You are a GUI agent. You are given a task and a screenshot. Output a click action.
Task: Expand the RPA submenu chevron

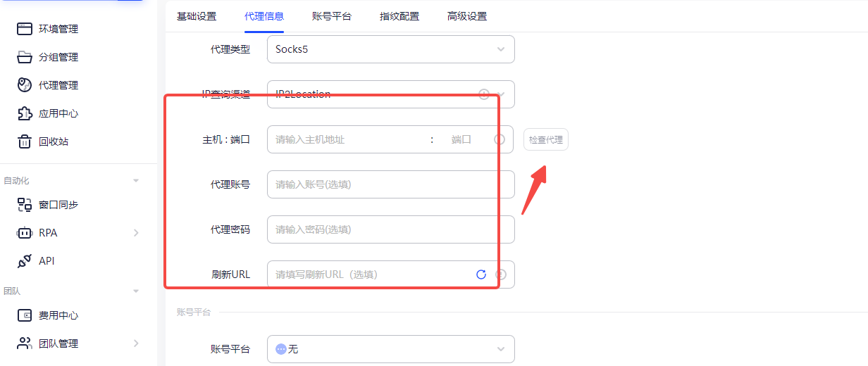(x=136, y=233)
